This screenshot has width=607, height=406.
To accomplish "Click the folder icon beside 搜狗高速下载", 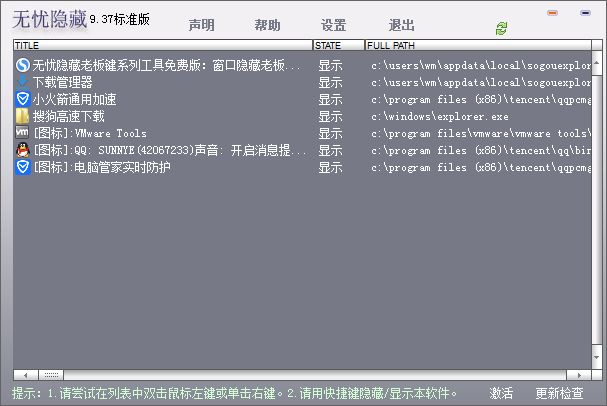I will pyautogui.click(x=22, y=116).
